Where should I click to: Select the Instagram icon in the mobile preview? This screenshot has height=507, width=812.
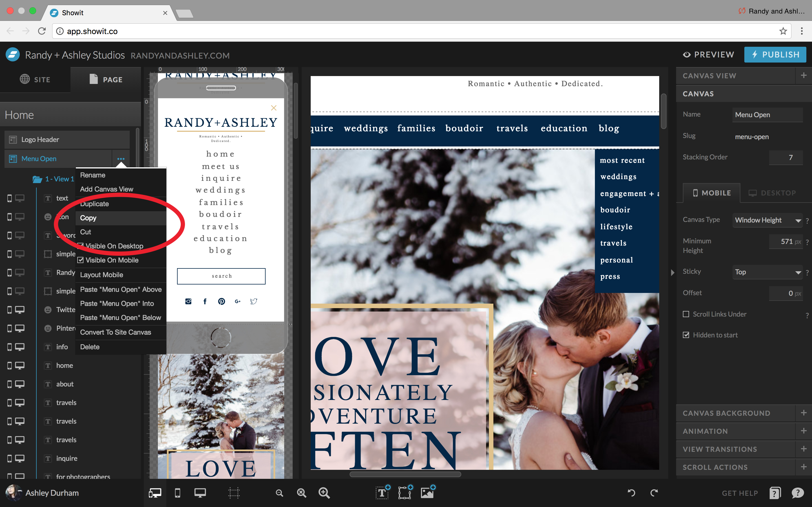click(188, 301)
